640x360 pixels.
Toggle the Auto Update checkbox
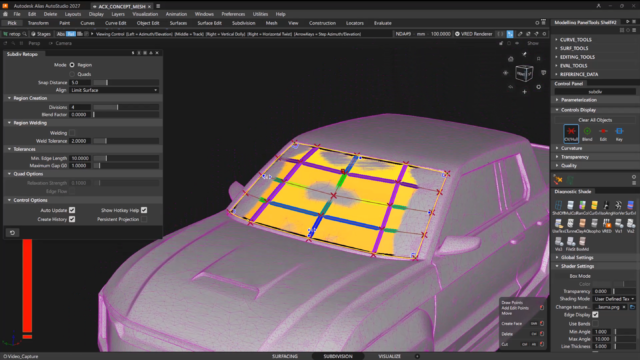72,210
